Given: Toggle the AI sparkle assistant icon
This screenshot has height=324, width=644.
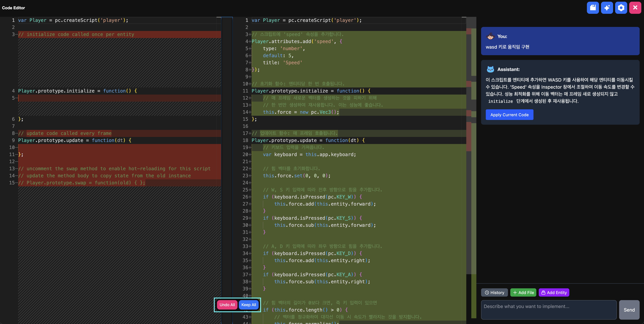Looking at the screenshot, I should click(607, 8).
